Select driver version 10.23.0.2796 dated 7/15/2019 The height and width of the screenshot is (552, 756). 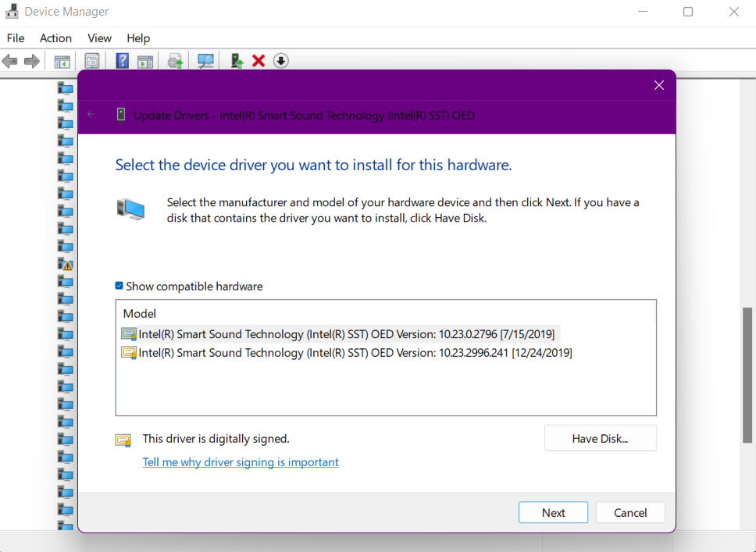(346, 334)
